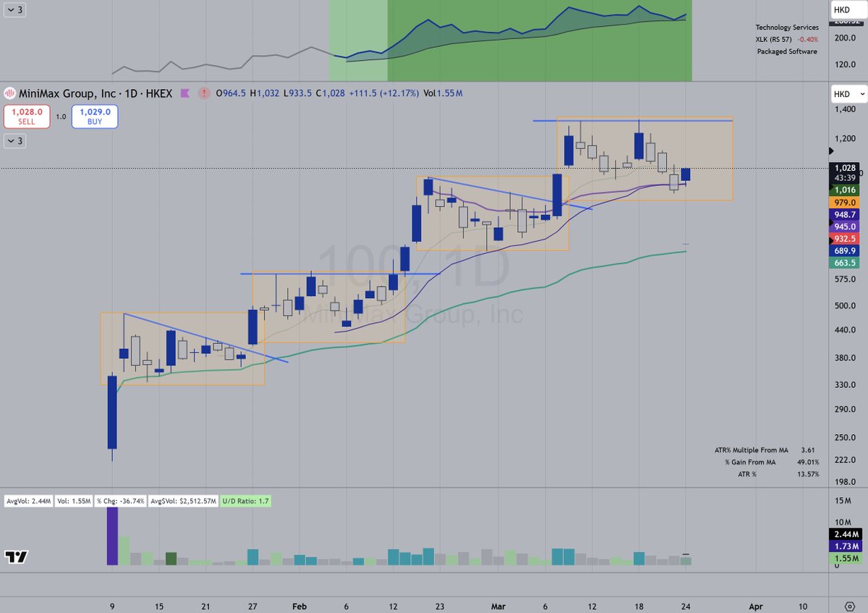Click the 1.73M volume scale label
Screen dimensions: 868x613
pyautogui.click(x=844, y=546)
